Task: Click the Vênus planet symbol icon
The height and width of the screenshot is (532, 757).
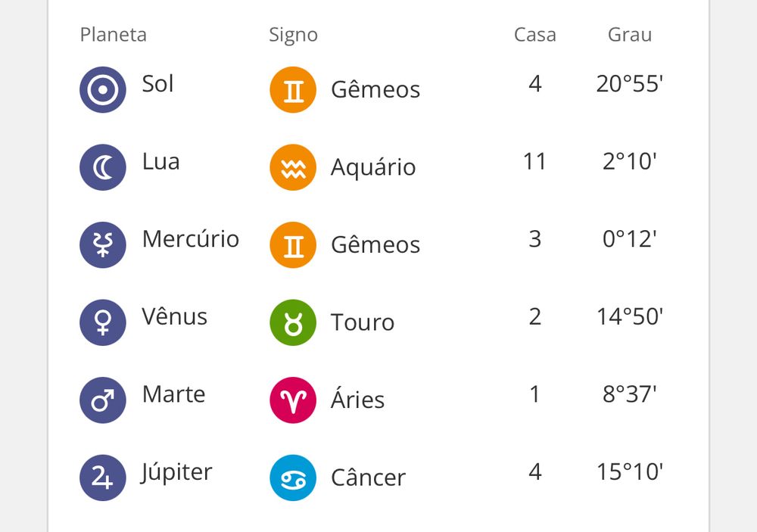Action: pyautogui.click(x=103, y=322)
